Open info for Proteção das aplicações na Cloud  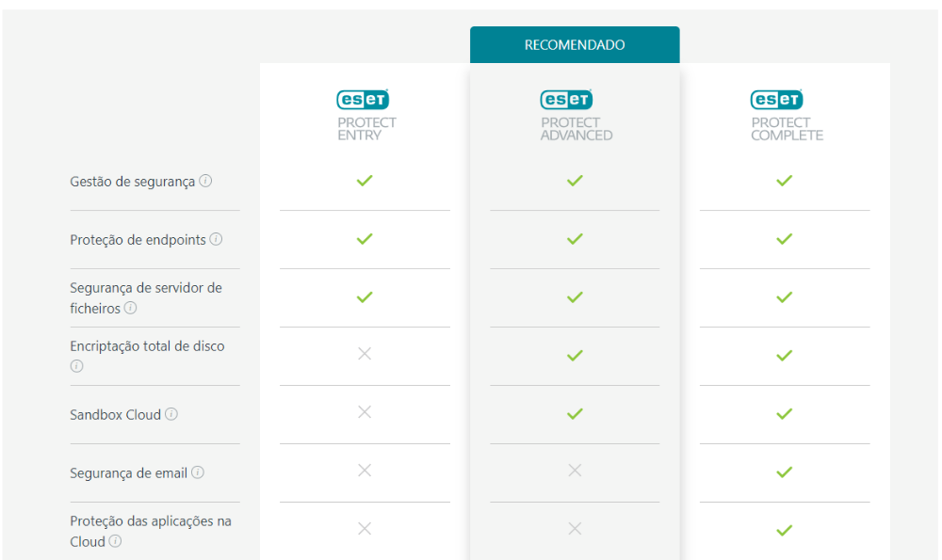point(115,541)
